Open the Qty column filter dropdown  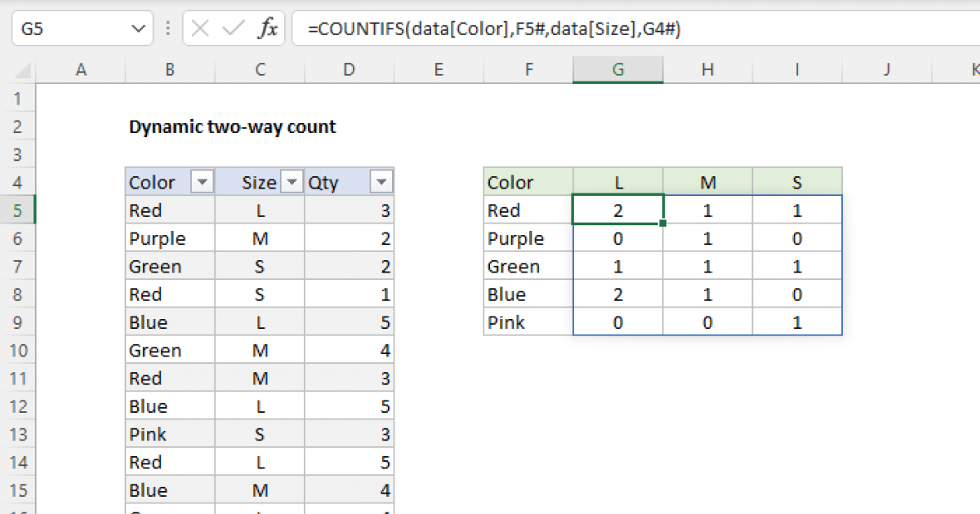pos(380,181)
